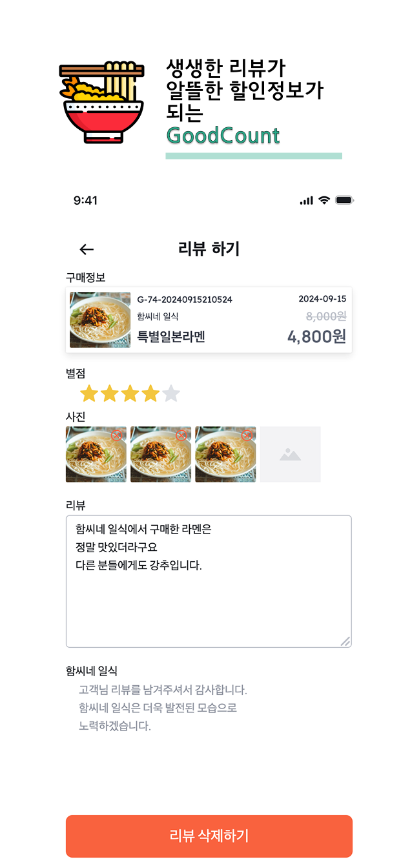401x868 pixels.
Task: Set rating to five stars
Action: [171, 393]
